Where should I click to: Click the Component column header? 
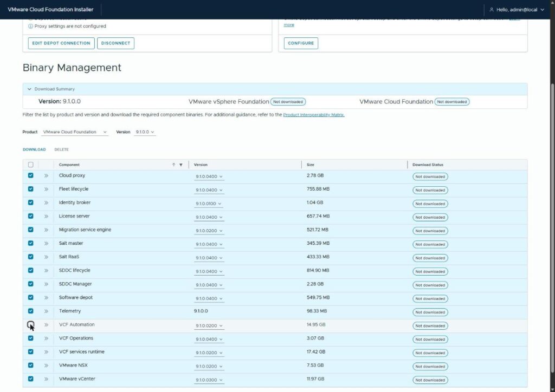[x=69, y=165]
